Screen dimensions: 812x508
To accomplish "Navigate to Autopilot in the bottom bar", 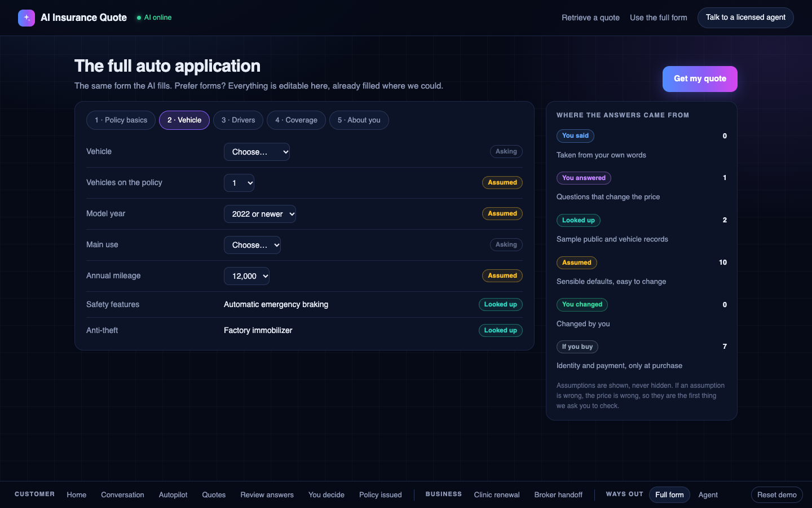I will [x=173, y=494].
